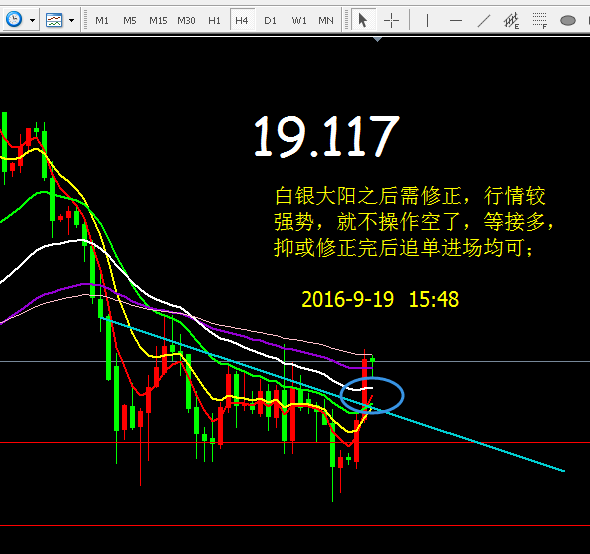The height and width of the screenshot is (554, 590).
Task: Click the active H4 timeframe button
Action: [x=242, y=20]
